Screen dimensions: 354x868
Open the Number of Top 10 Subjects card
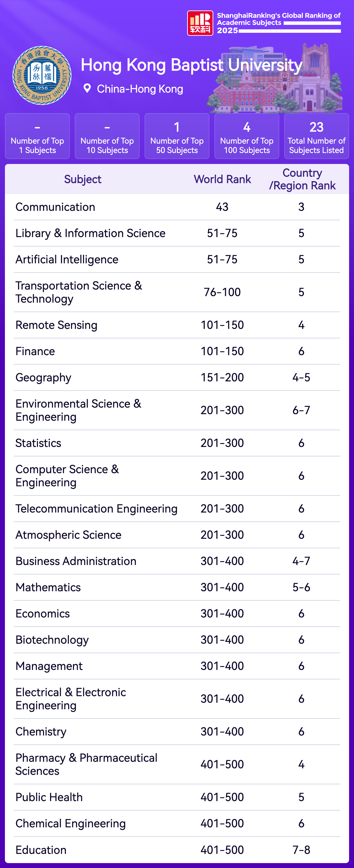tap(107, 136)
